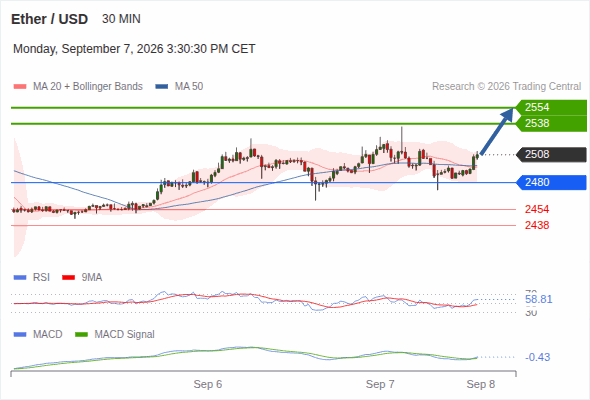This screenshot has height=400, width=590.
Task: Click the Ether / USD chart title
Action: tap(49, 19)
